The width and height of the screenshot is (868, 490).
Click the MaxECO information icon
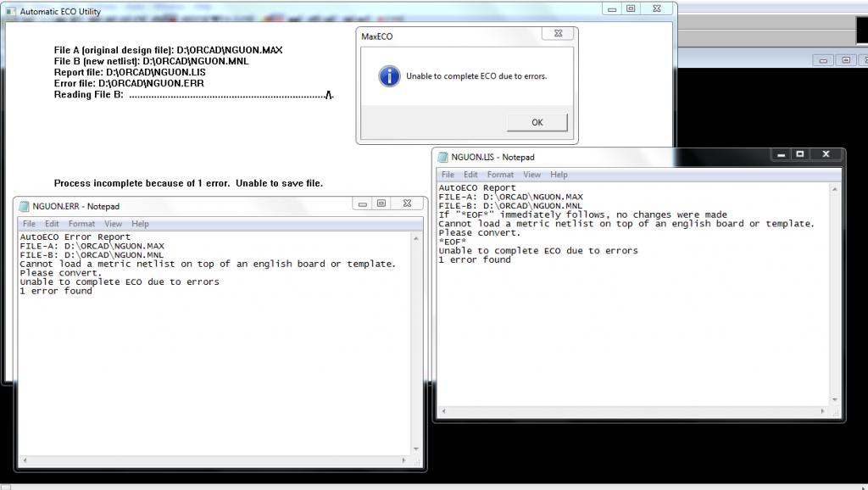pyautogui.click(x=389, y=76)
